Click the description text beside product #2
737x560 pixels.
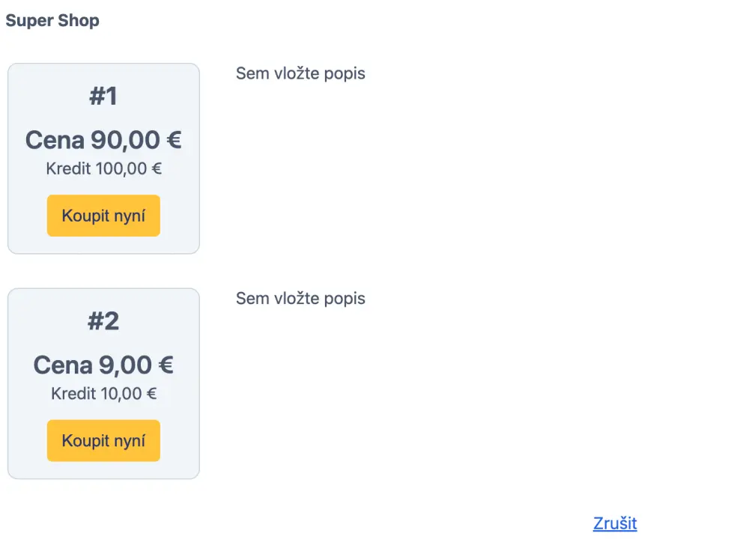click(x=300, y=299)
